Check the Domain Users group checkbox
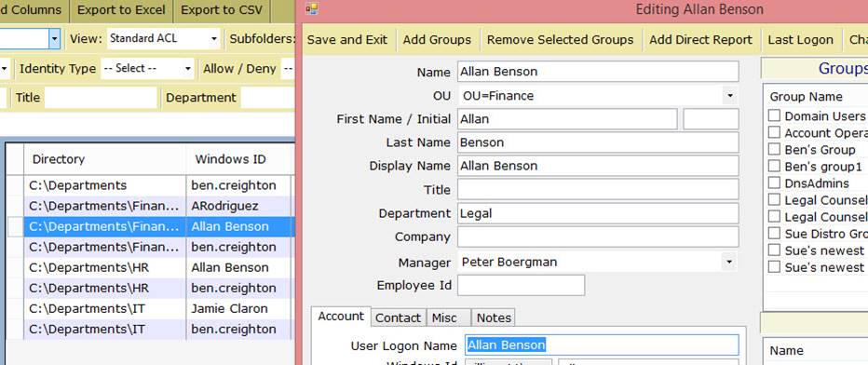868x365 pixels. (775, 115)
